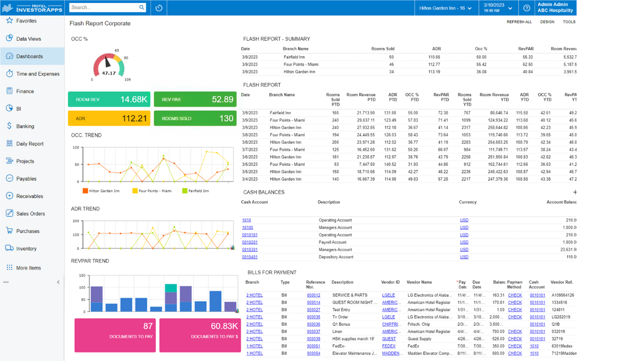Open the Receivables plus-circle icon
The width and height of the screenshot is (644, 362).
tap(9, 196)
